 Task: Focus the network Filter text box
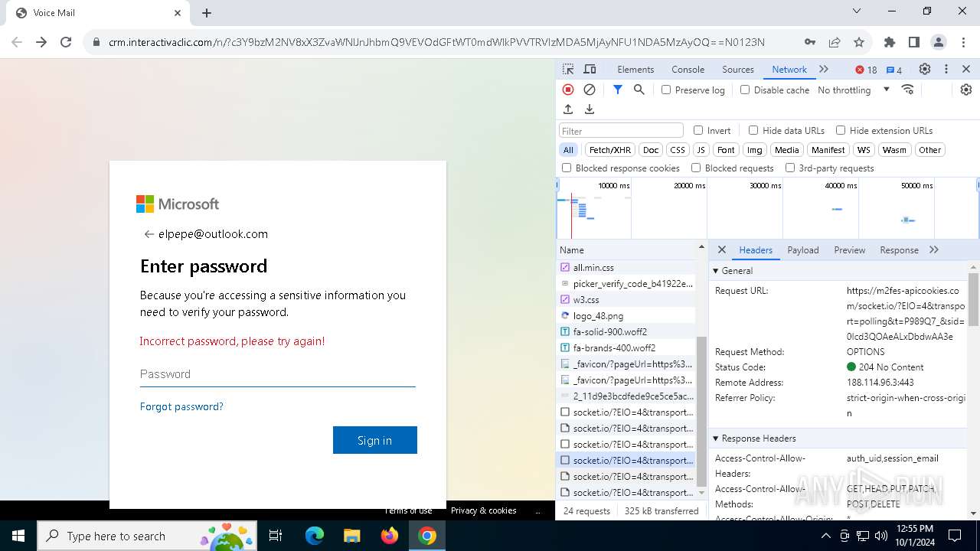(621, 131)
